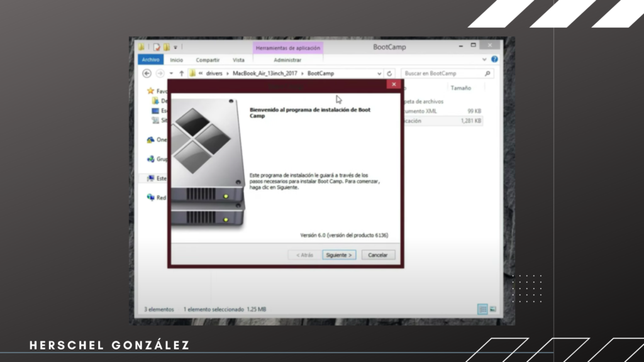This screenshot has width=644, height=362.
Task: Click the Herramientas de aplicación contextual tab
Action: [x=288, y=48]
